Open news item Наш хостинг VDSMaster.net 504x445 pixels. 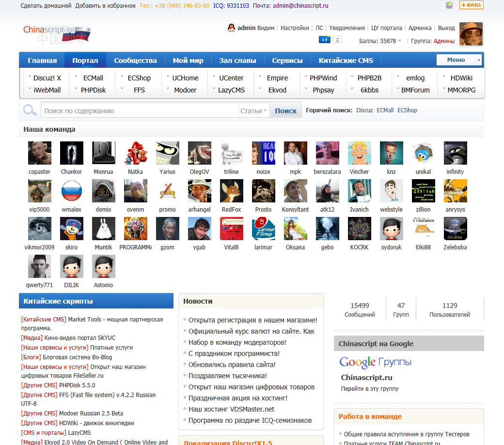[x=232, y=409]
